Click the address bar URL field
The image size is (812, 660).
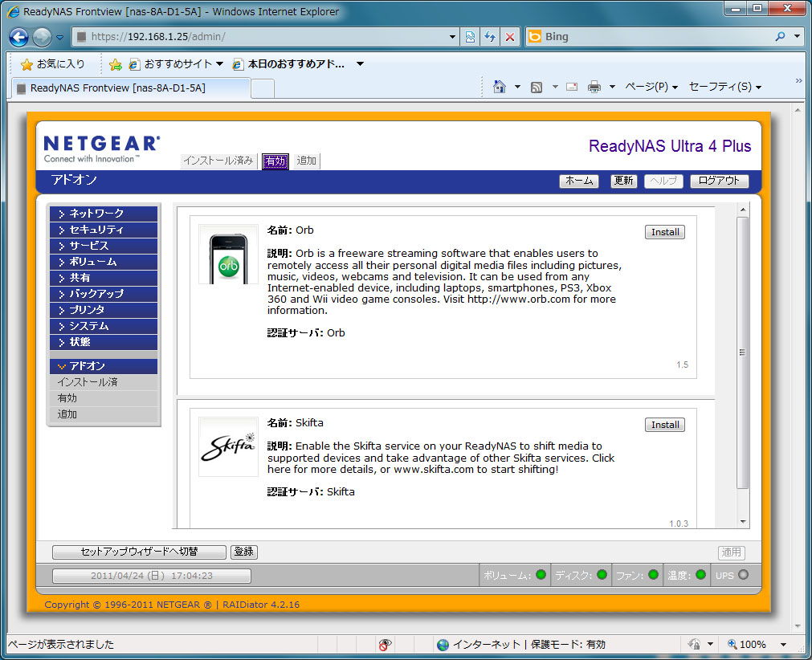point(265,37)
